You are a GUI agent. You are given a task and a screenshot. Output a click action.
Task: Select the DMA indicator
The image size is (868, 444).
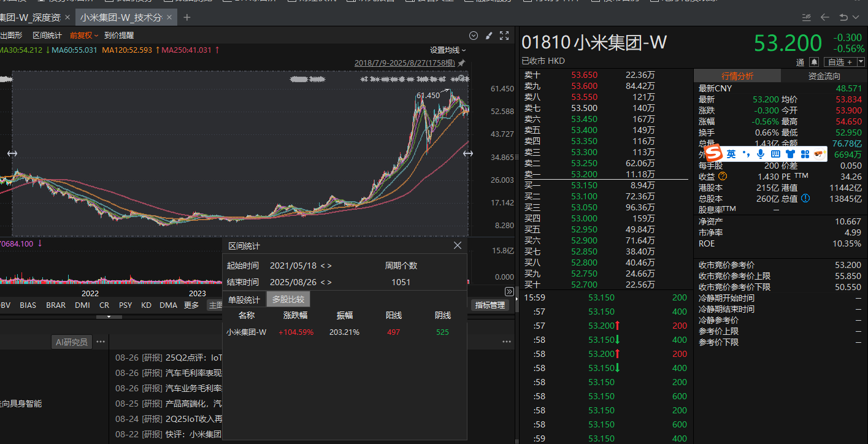tap(168, 305)
